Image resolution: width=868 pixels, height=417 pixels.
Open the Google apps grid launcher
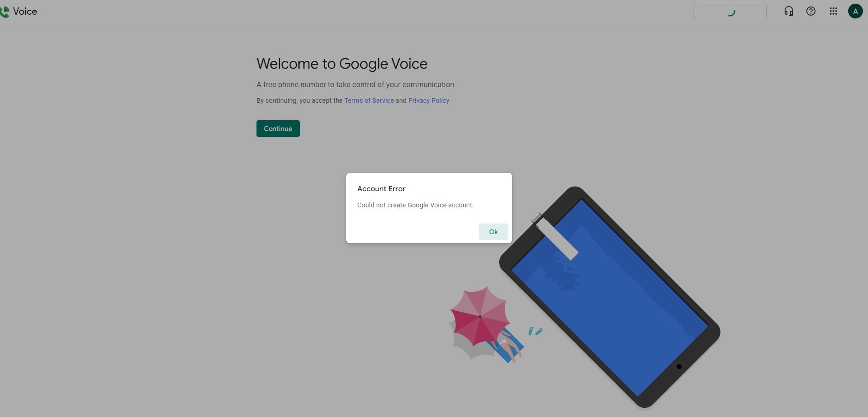[x=833, y=11]
